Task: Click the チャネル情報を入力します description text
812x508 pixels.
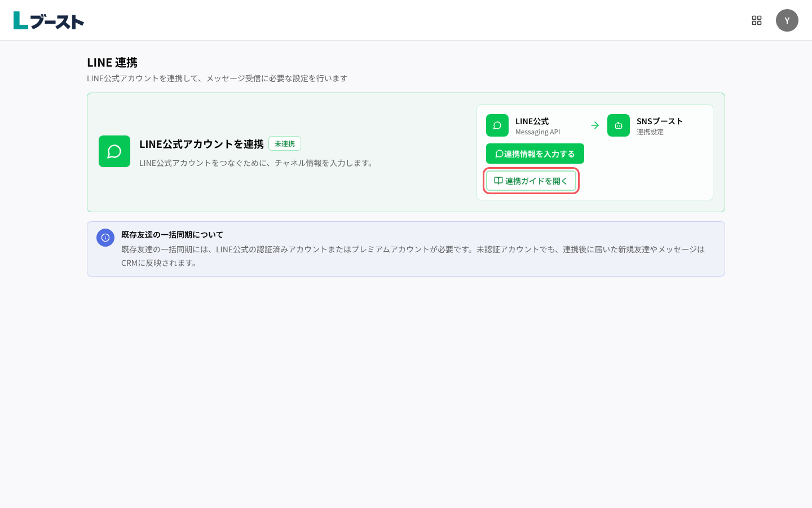Action: click(x=257, y=163)
